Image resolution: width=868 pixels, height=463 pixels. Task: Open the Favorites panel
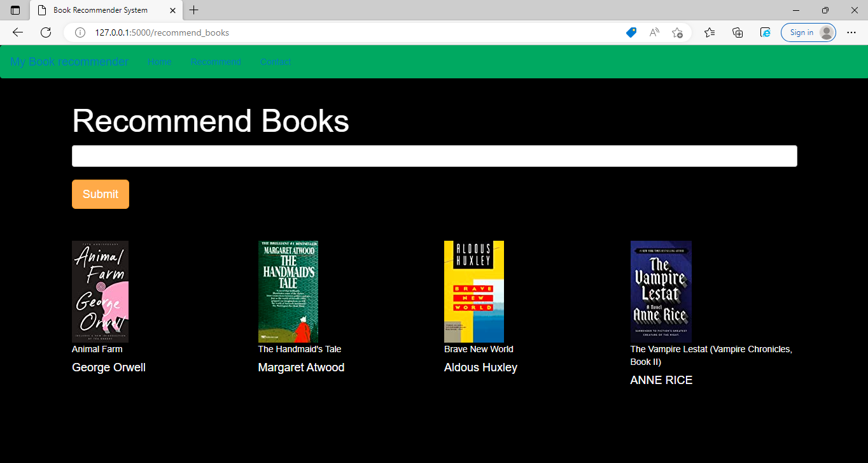(x=710, y=32)
